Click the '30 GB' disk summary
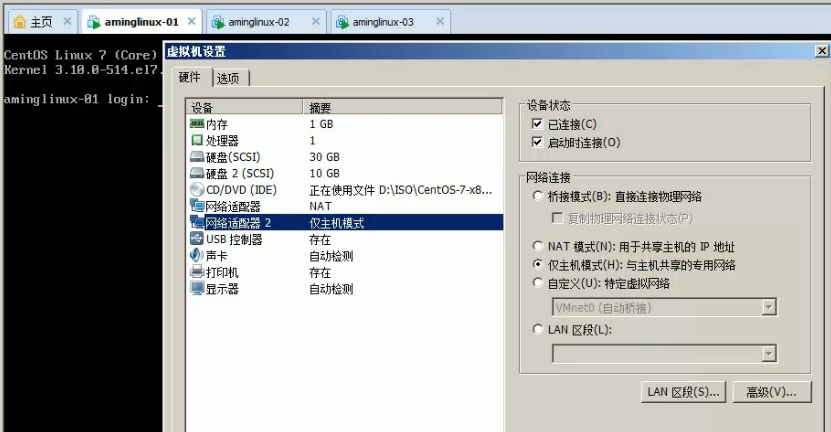The width and height of the screenshot is (831, 432). point(324,157)
